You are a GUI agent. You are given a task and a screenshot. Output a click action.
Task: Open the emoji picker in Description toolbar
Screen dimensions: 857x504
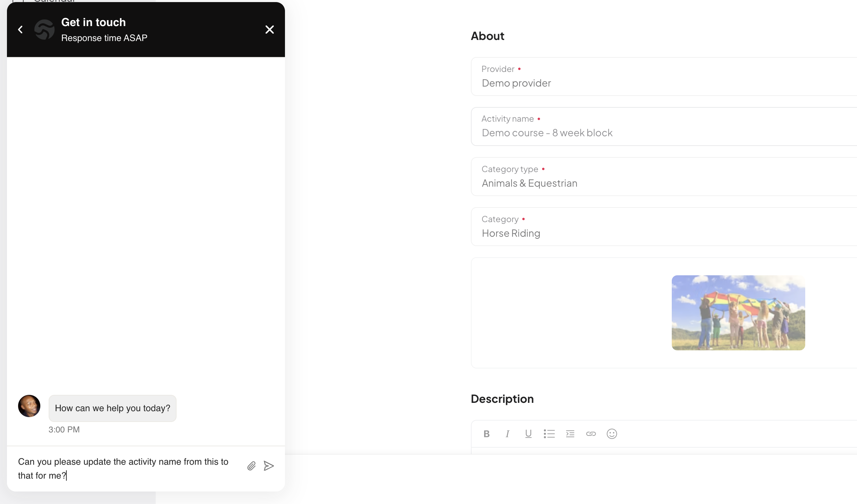pos(612,434)
